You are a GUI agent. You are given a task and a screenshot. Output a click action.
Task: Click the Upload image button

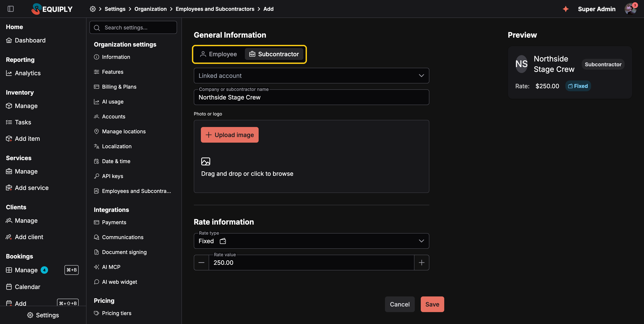230,135
